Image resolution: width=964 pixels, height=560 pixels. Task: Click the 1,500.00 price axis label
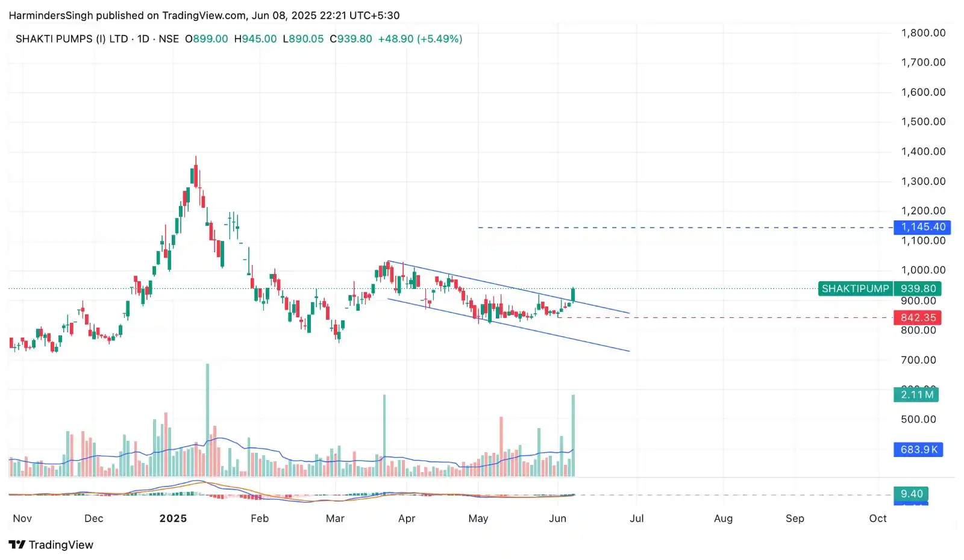point(923,122)
